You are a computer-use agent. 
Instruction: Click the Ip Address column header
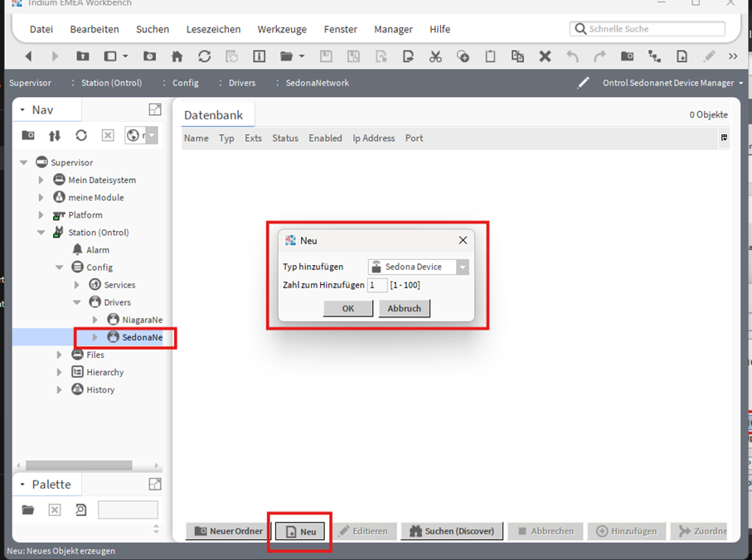(x=374, y=138)
